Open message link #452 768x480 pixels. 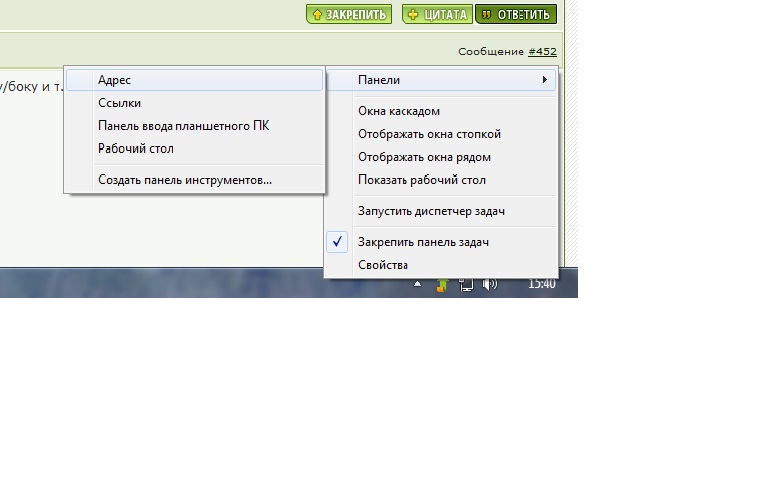point(542,51)
